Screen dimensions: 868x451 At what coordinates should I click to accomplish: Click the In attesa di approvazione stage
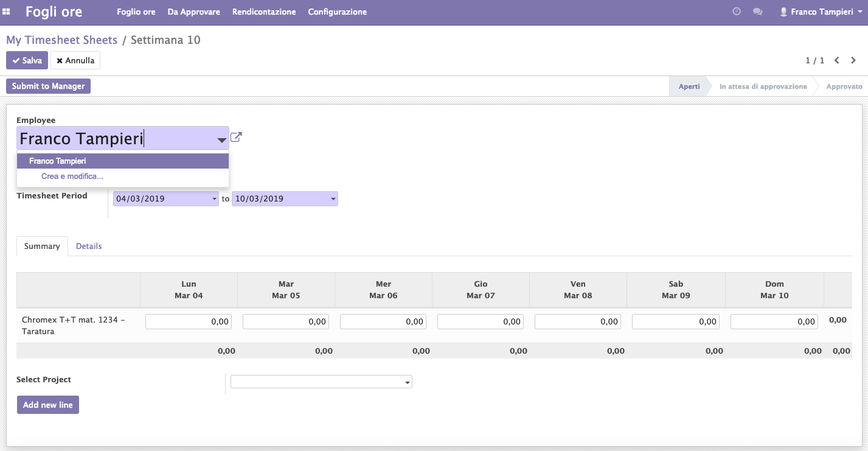pos(763,86)
